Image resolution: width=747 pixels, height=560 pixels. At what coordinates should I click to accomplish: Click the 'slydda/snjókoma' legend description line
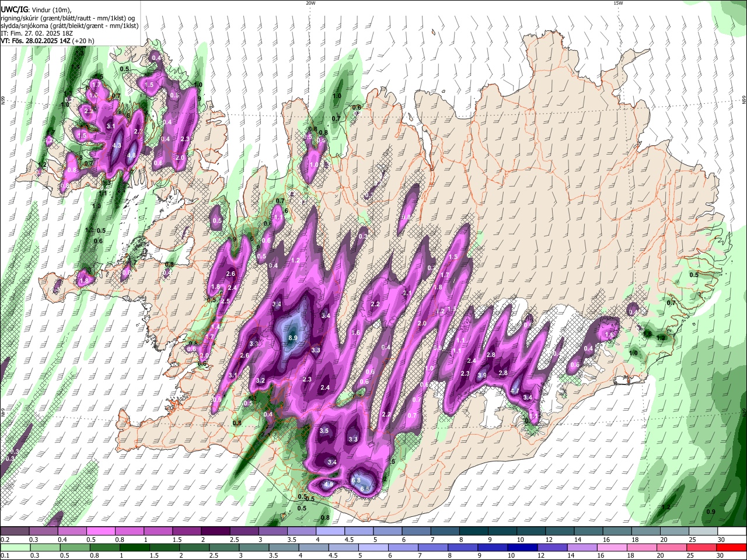[69, 26]
